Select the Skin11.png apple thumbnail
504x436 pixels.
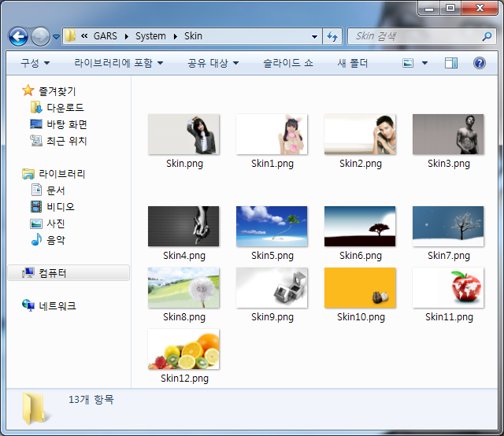point(448,288)
